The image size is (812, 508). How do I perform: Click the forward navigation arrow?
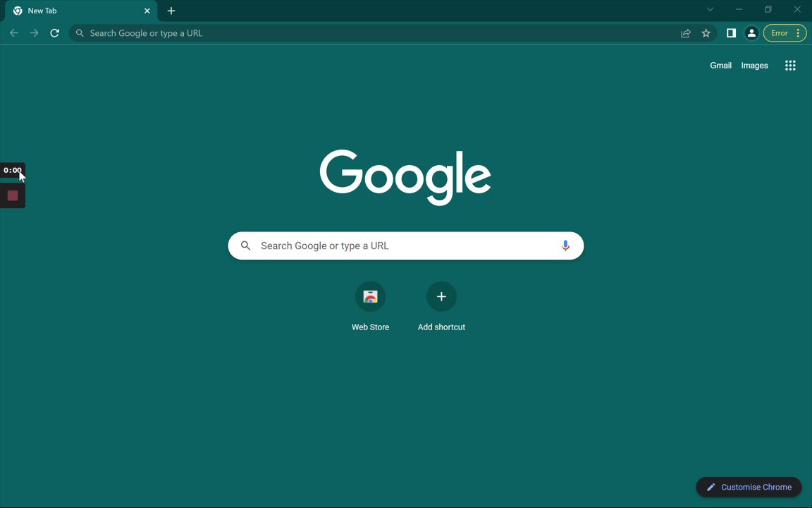(x=34, y=33)
